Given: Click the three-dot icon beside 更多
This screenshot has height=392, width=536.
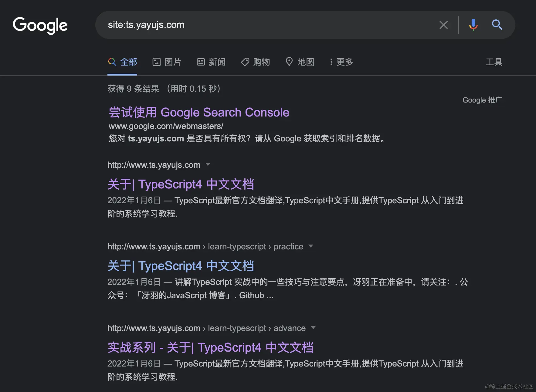Looking at the screenshot, I should (x=331, y=62).
